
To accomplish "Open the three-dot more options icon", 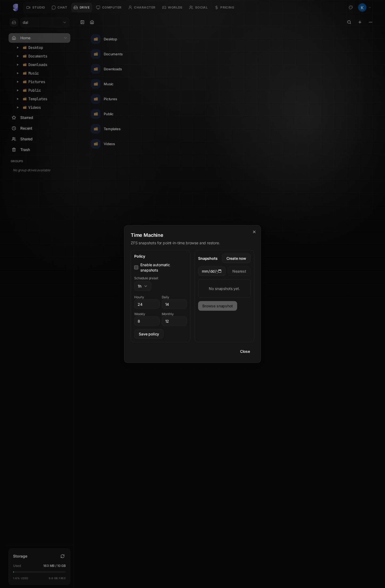I will tap(371, 22).
